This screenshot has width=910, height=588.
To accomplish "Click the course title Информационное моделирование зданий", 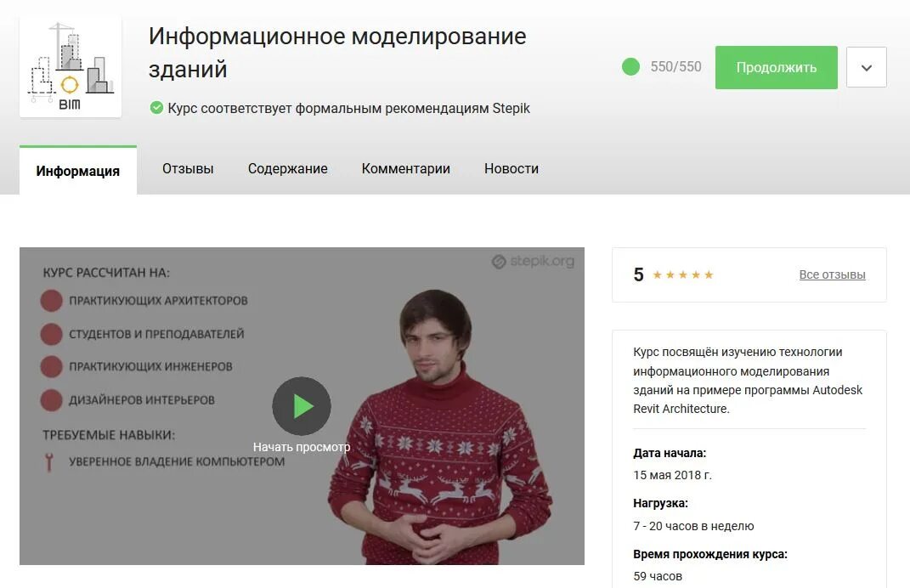I will (x=337, y=52).
